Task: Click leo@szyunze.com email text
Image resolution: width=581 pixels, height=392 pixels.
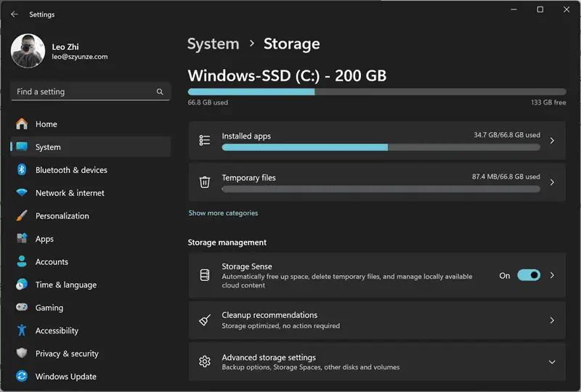Action: [80, 57]
